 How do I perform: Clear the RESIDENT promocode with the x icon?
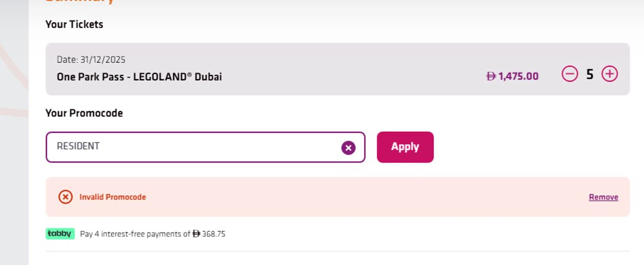coord(348,148)
